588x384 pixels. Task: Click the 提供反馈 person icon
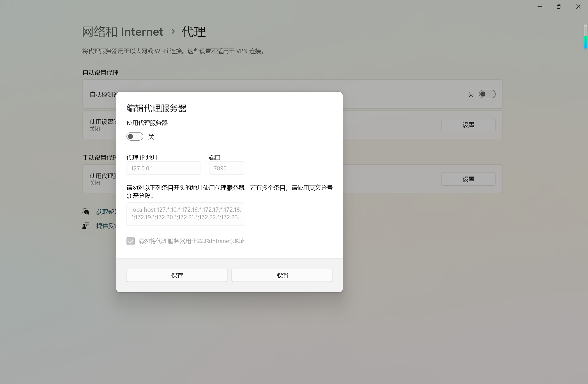click(x=86, y=225)
